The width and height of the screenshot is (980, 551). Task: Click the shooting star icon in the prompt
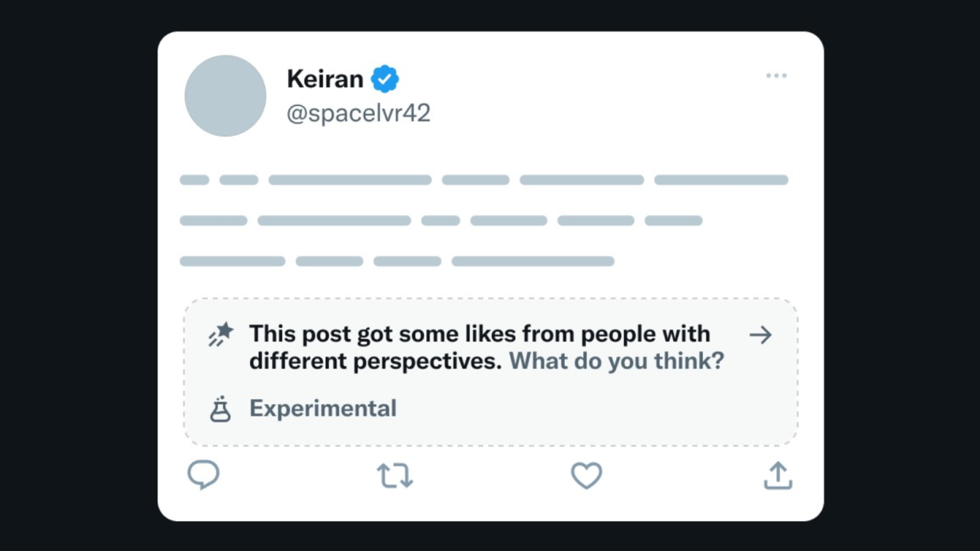pyautogui.click(x=221, y=335)
